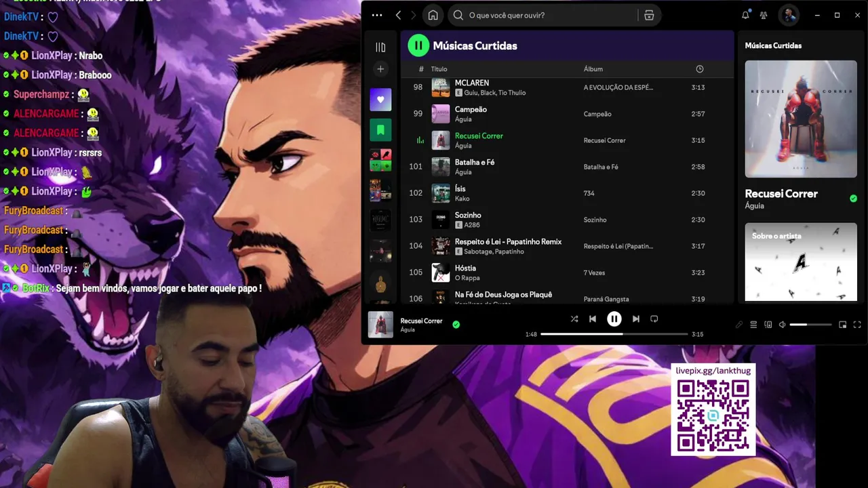The width and height of the screenshot is (868, 488).
Task: Open album link 'Paraná Gangsta'
Action: [606, 299]
